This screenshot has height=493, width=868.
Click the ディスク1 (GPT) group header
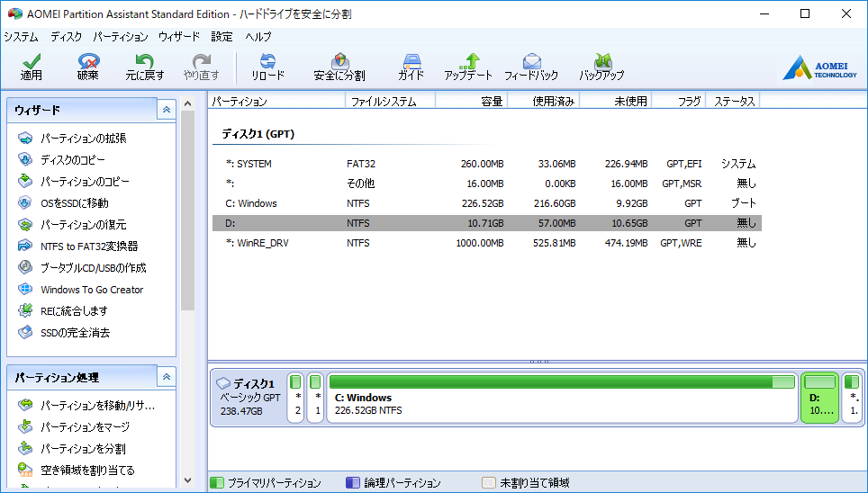258,134
